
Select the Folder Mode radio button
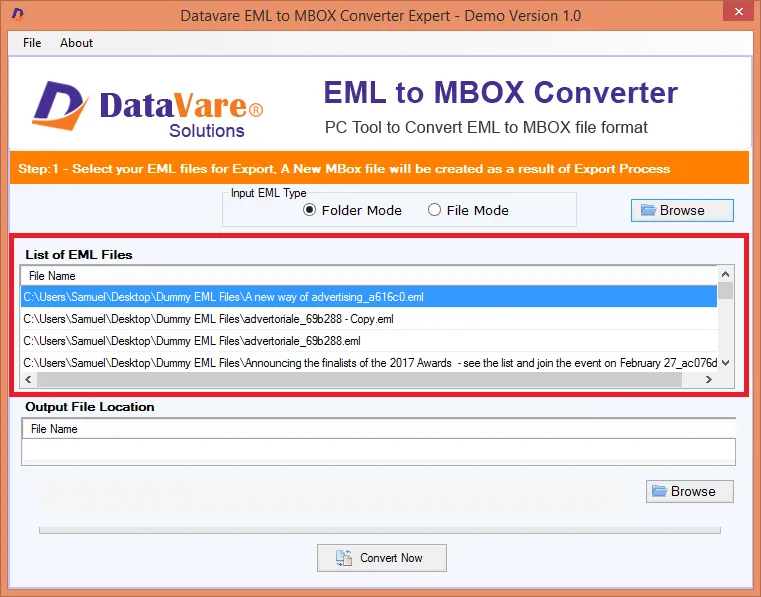tap(309, 210)
